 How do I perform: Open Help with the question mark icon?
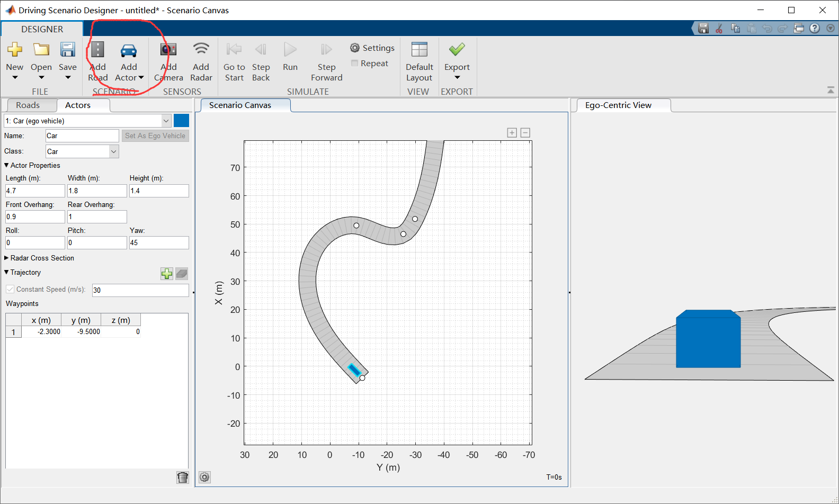(815, 29)
